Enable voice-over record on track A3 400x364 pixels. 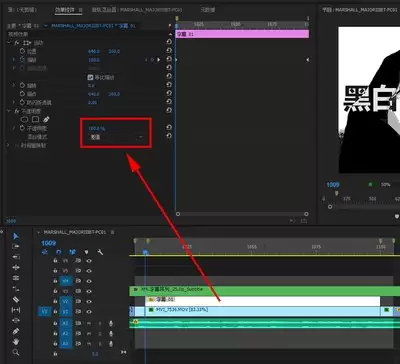(x=111, y=344)
